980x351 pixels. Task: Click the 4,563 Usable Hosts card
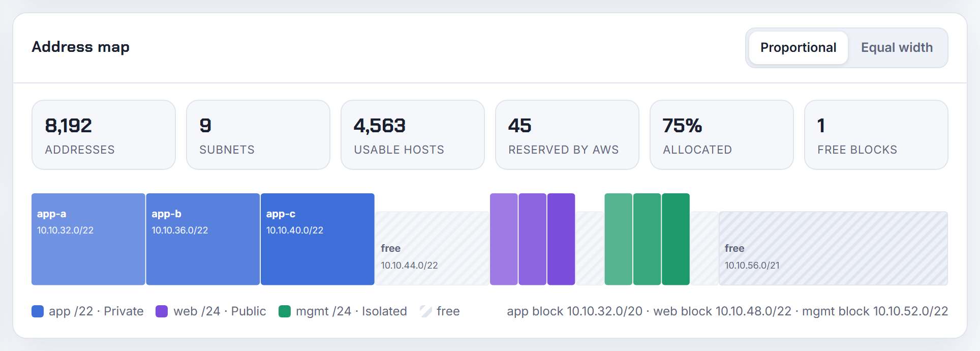(x=413, y=135)
